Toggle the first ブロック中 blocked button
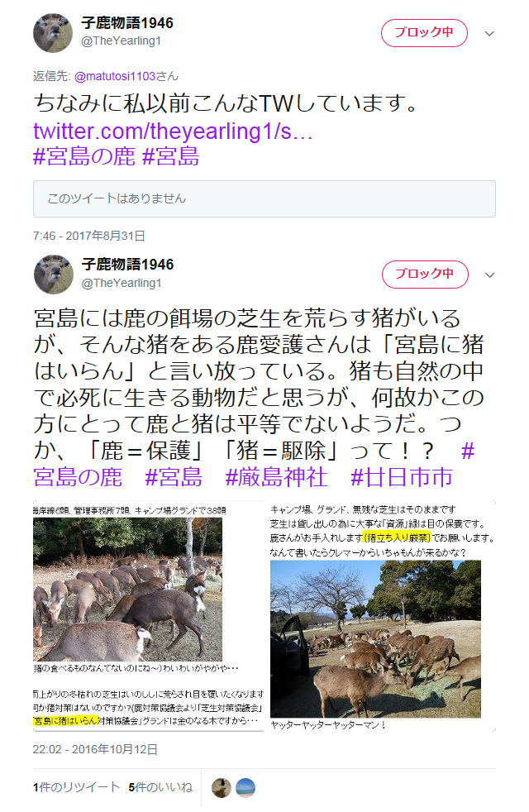 [x=425, y=33]
